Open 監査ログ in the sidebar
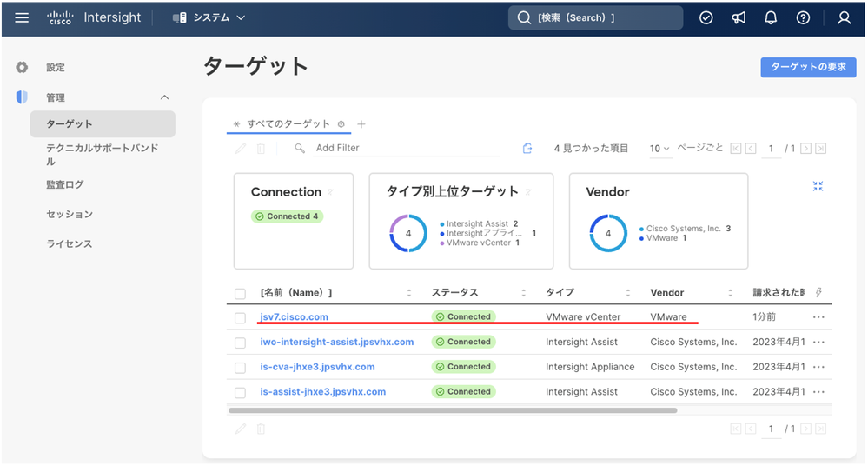868x466 pixels. (x=65, y=184)
